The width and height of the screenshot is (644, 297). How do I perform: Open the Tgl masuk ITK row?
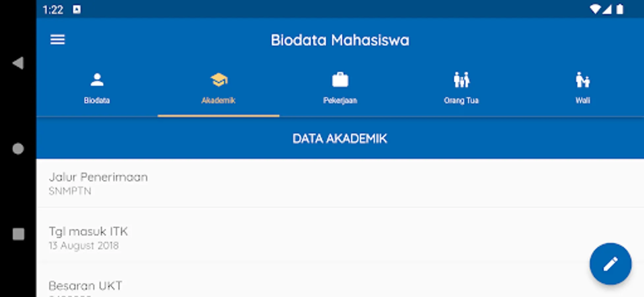click(x=340, y=235)
